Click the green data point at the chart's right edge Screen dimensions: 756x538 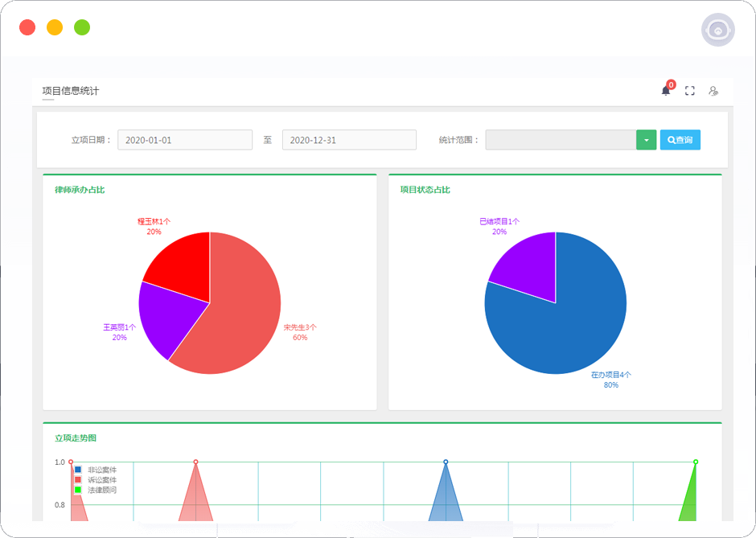point(696,462)
